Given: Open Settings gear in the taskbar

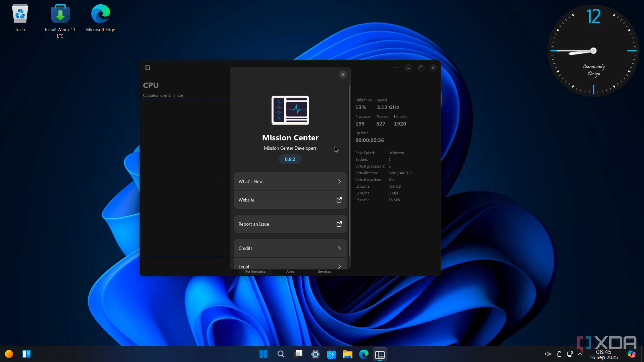Looking at the screenshot, I should [x=315, y=354].
